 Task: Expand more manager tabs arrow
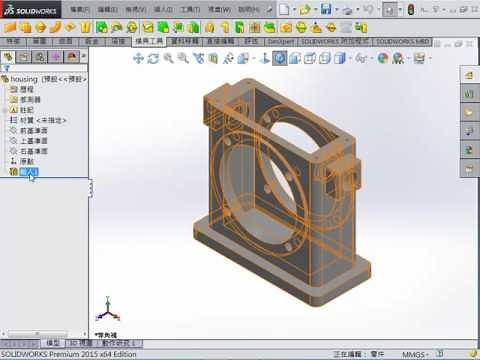tap(84, 57)
